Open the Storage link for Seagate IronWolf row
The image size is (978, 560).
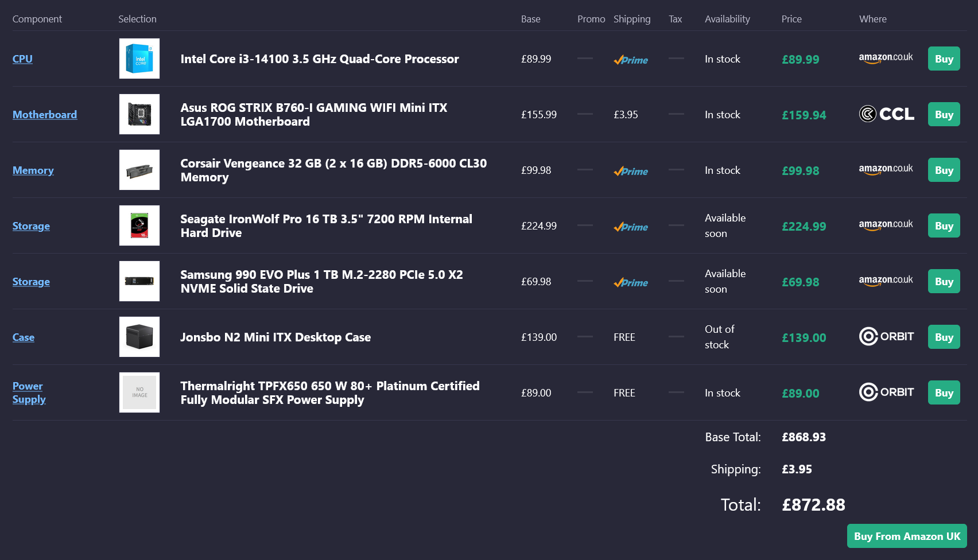tap(31, 225)
